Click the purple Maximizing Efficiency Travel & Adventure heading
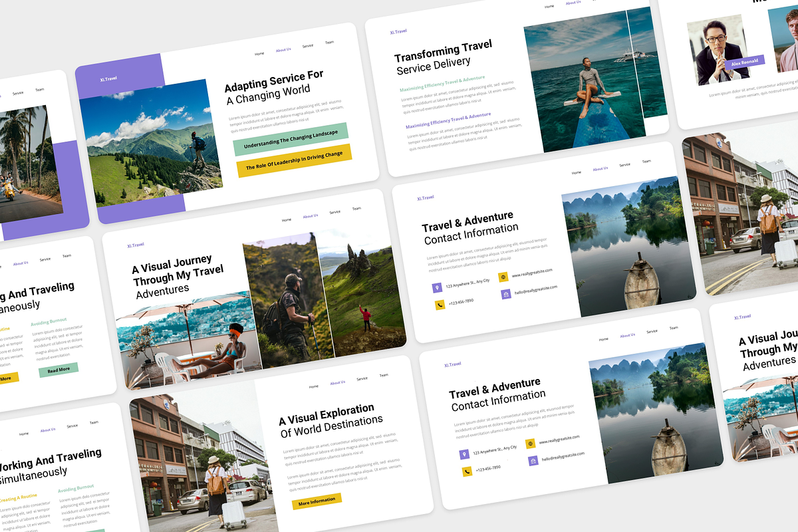 pos(448,120)
